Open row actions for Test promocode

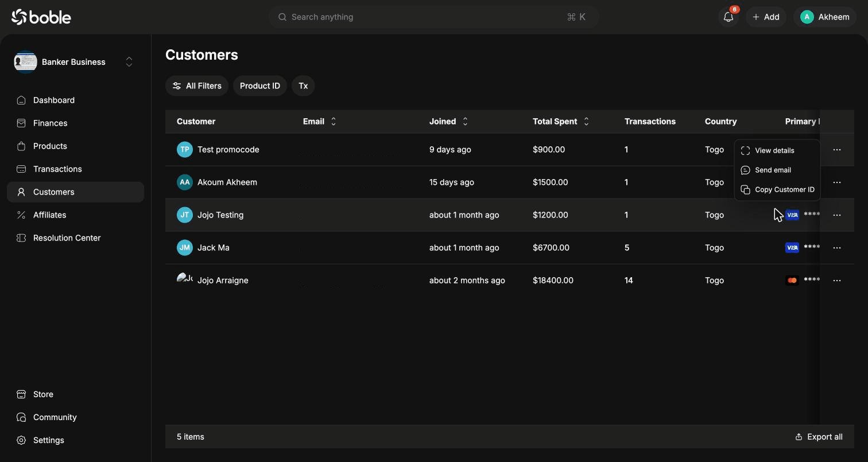837,149
